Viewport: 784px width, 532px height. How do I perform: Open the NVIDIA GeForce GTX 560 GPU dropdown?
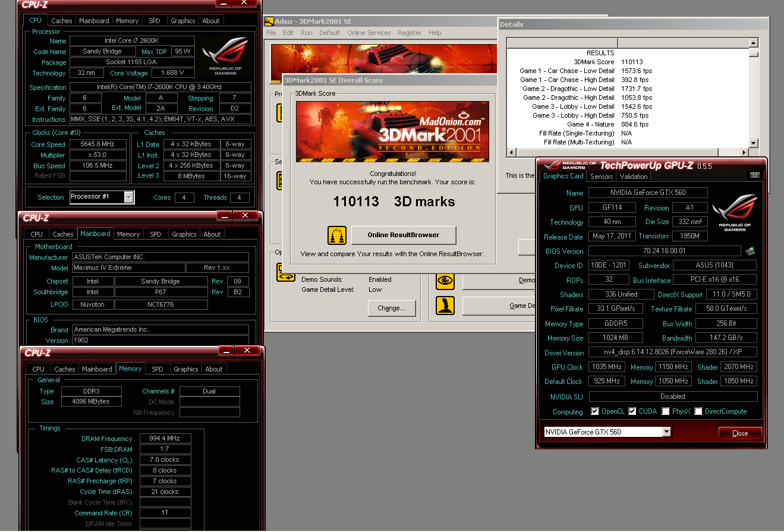(x=666, y=432)
